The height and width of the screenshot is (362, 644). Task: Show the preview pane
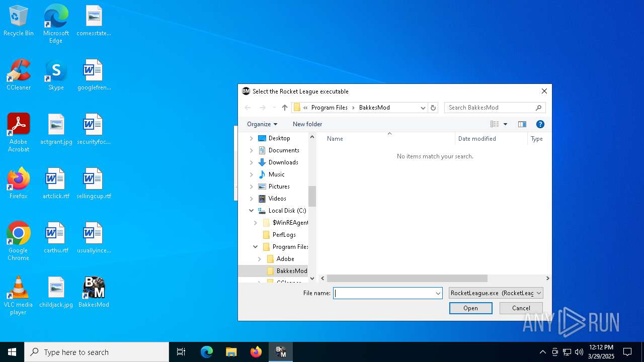tap(522, 124)
